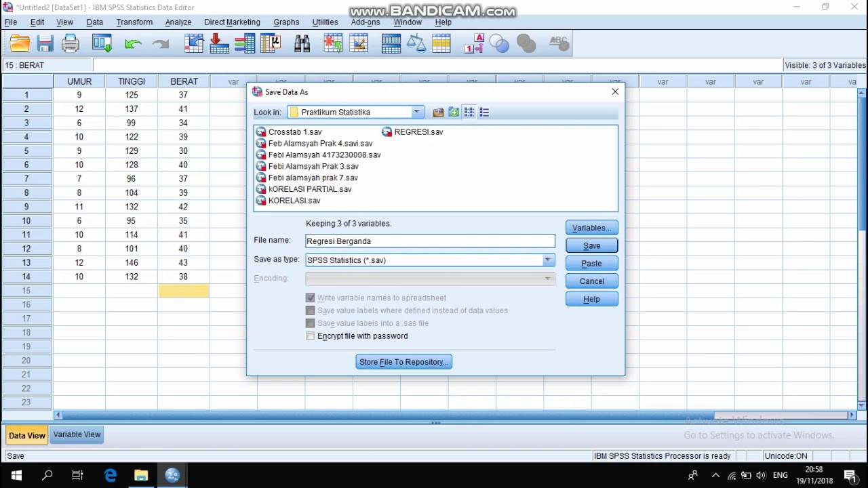This screenshot has width=868, height=488.
Task: Click the Open data document toolbar icon
Action: (x=20, y=44)
